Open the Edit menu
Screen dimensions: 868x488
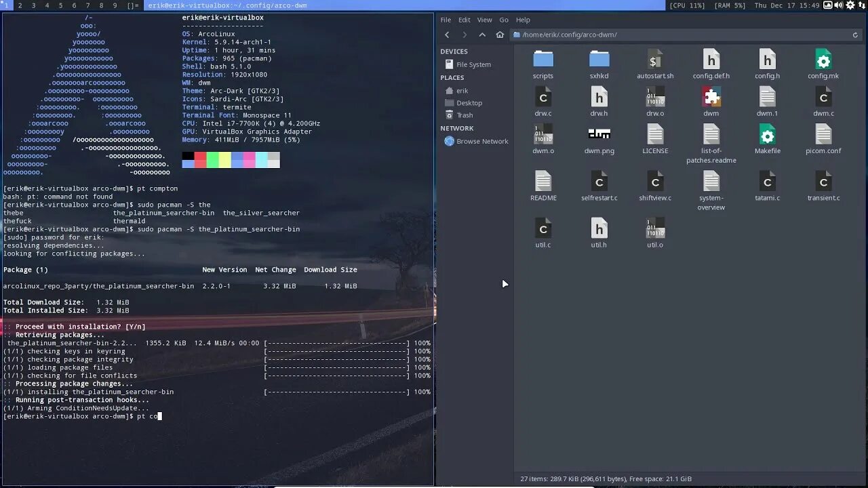coord(464,20)
